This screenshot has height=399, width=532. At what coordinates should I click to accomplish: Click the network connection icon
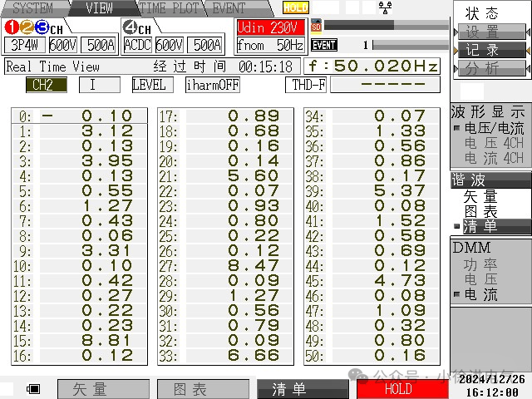click(386, 7)
